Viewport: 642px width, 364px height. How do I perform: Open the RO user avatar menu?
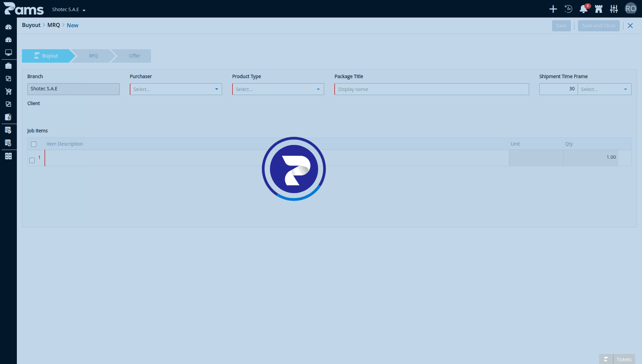coord(631,9)
